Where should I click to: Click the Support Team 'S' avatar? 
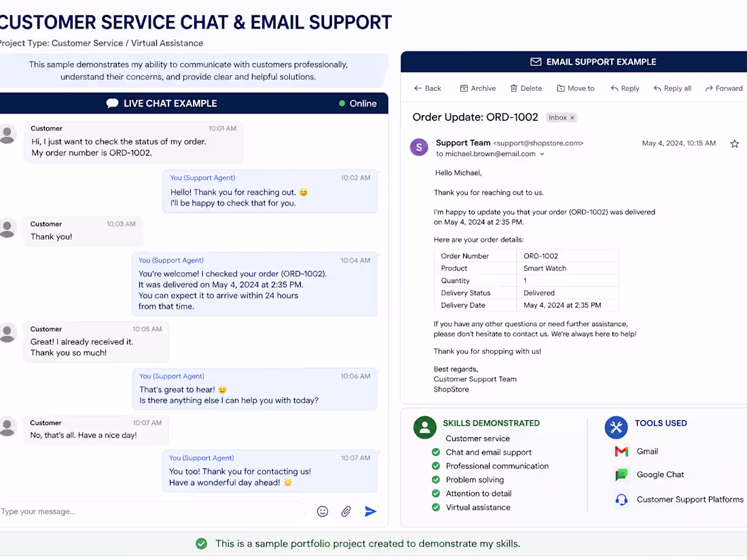pyautogui.click(x=419, y=147)
